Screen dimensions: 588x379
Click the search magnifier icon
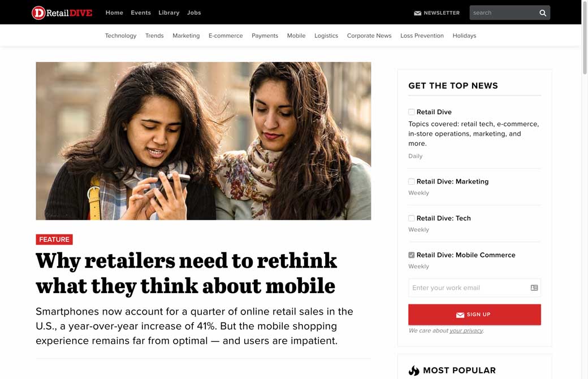point(542,13)
